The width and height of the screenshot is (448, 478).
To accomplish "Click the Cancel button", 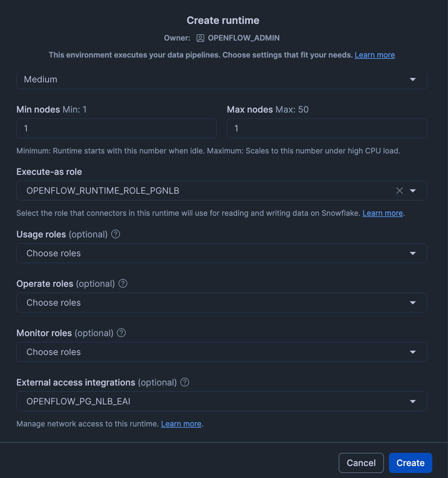I will [361, 463].
